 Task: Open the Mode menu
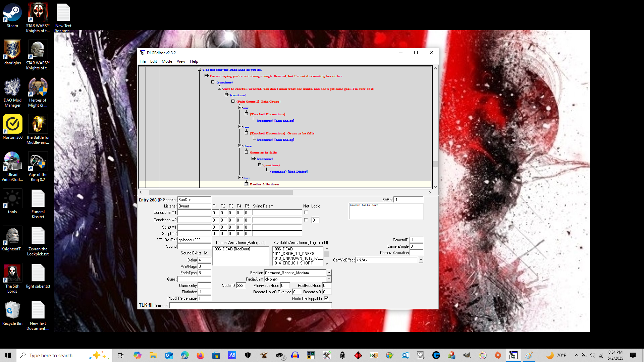pos(167,61)
